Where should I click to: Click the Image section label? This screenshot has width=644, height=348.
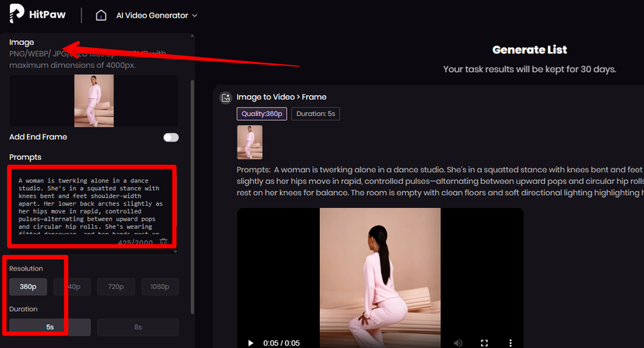tap(22, 42)
